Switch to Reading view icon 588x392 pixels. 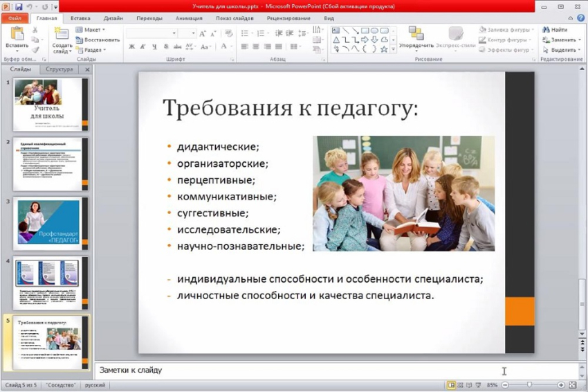(x=469, y=385)
